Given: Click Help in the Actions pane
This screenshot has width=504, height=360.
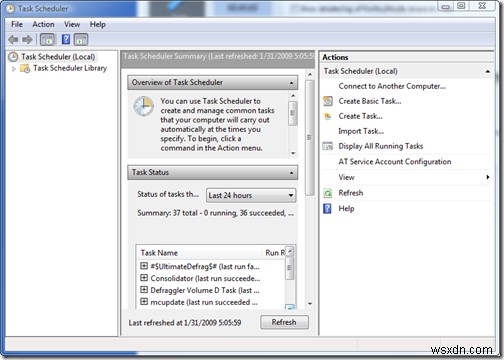Looking at the screenshot, I should click(x=346, y=209).
